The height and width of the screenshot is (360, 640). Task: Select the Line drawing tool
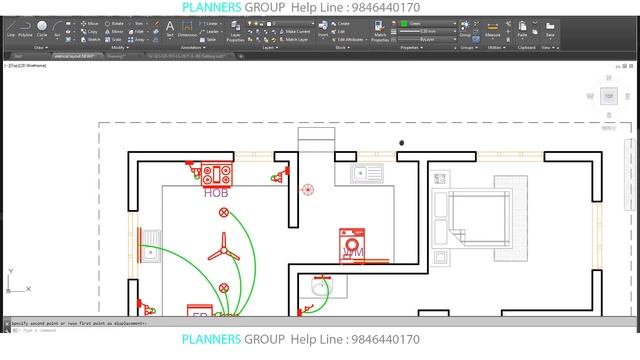coord(11,29)
